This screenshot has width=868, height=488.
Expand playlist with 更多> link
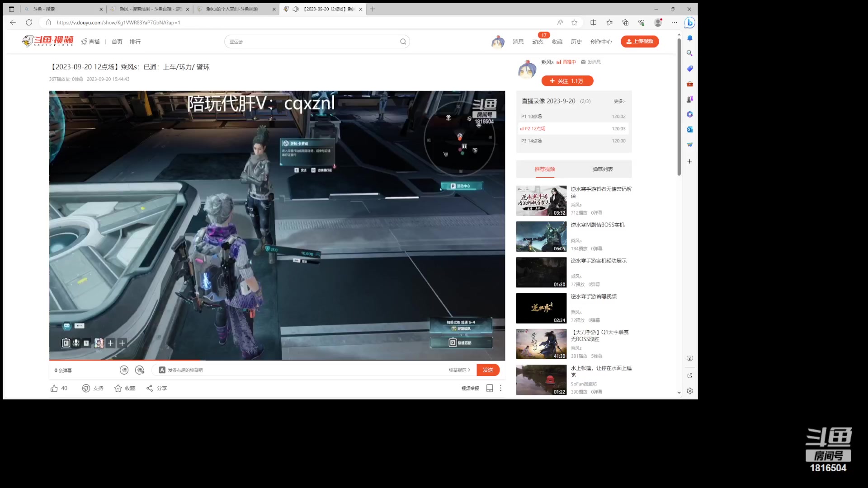pos(619,101)
